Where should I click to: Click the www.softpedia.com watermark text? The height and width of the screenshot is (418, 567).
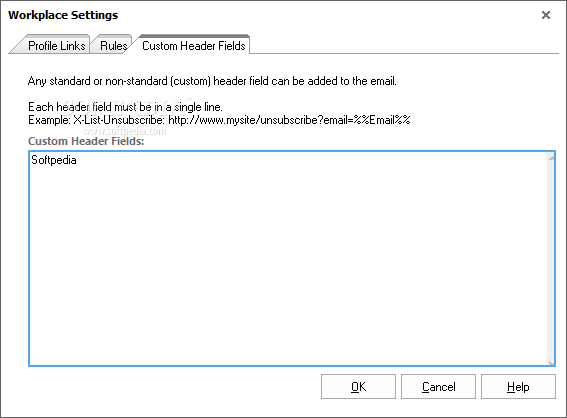click(125, 131)
